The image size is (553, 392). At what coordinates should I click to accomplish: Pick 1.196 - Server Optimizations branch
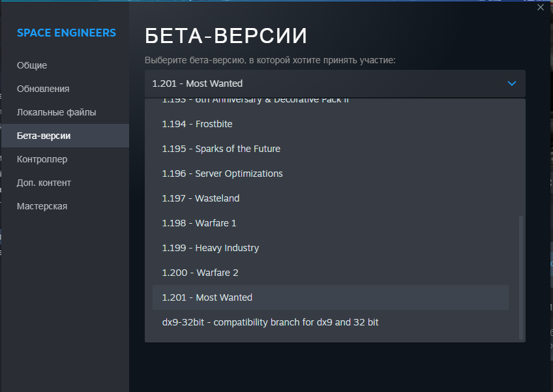[x=222, y=173]
